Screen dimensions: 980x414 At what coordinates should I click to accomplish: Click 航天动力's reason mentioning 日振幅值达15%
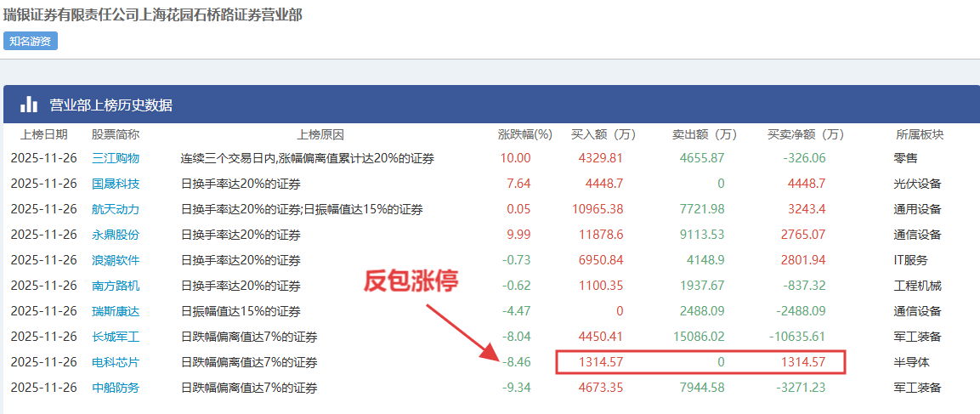[302, 209]
